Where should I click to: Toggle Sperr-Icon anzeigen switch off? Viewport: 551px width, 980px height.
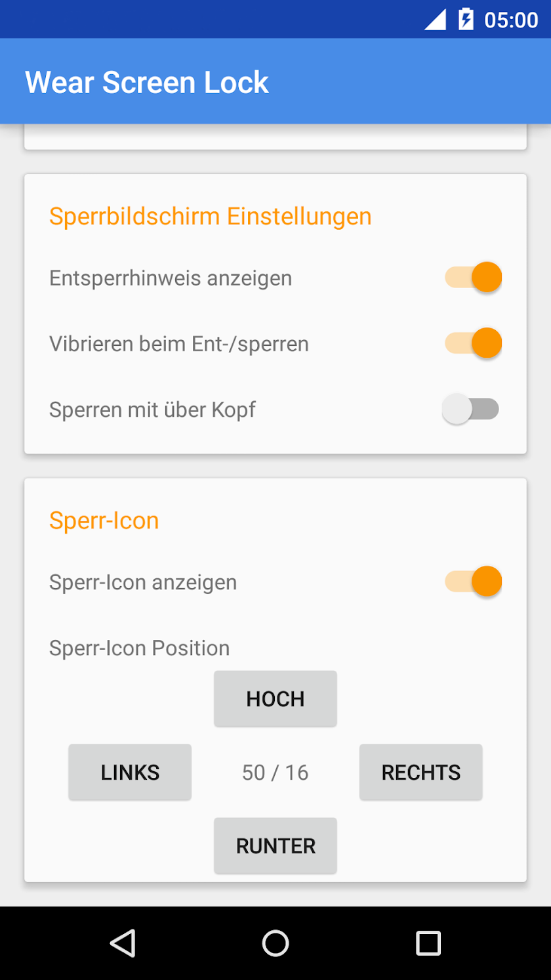coord(473,582)
